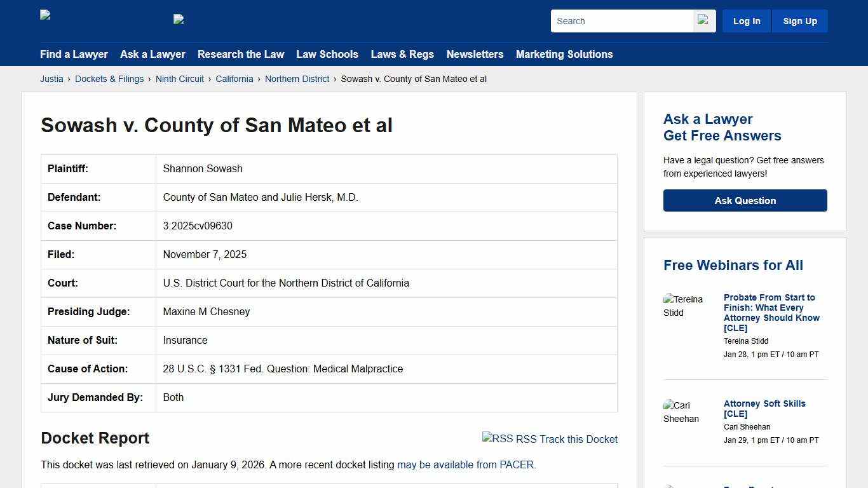Open the PACER docket listing link
Image resolution: width=868 pixels, height=488 pixels.
point(466,464)
